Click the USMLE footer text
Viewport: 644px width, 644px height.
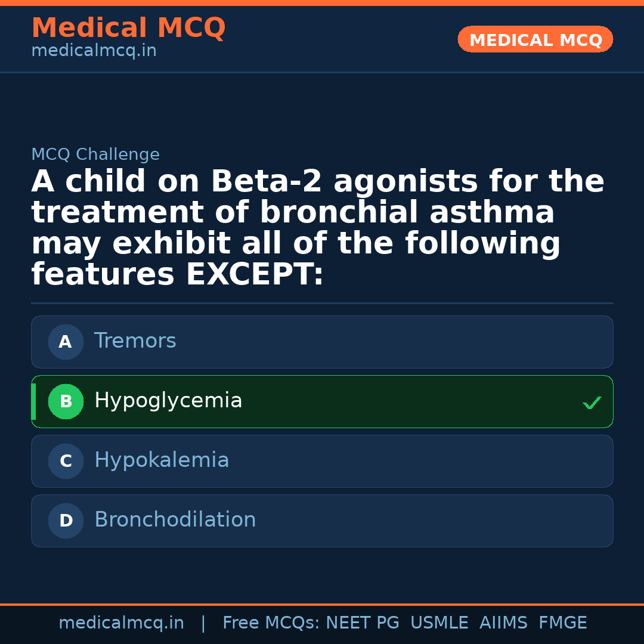pos(439,623)
